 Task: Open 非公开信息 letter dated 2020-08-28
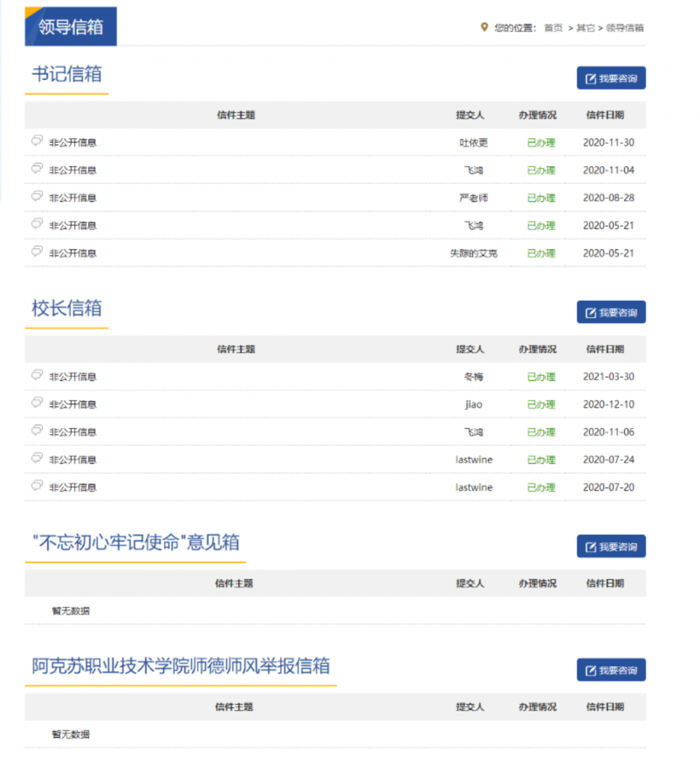pyautogui.click(x=73, y=198)
